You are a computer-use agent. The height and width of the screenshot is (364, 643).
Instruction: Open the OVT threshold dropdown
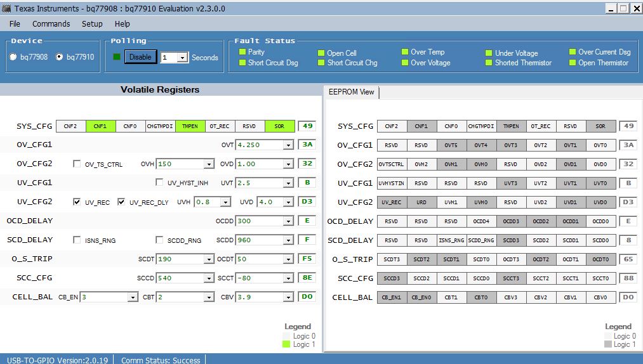[x=288, y=145]
